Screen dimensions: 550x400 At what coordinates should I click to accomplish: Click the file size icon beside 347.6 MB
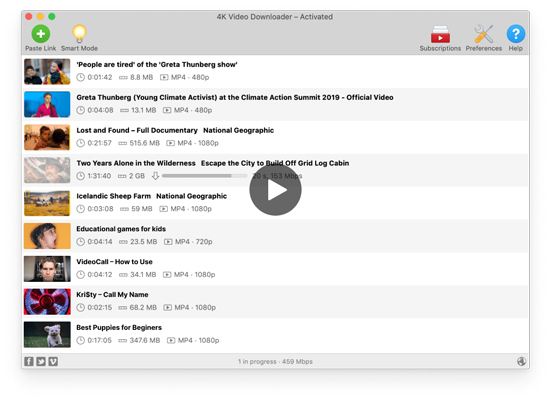point(122,340)
